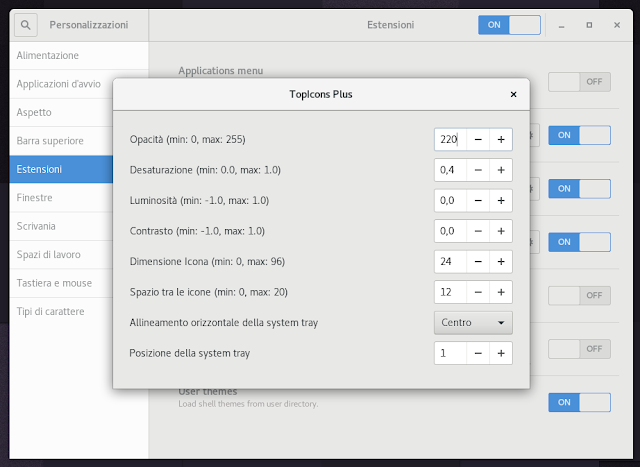Viewport: 640px width, 467px height.
Task: Increase Luminosità with plus button
Action: [501, 200]
